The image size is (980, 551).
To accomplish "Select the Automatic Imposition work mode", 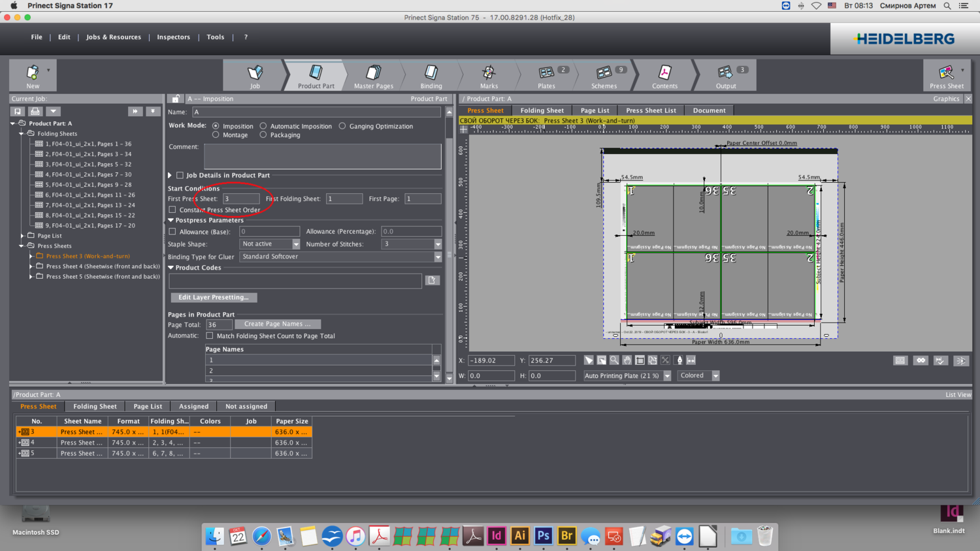I will (263, 126).
